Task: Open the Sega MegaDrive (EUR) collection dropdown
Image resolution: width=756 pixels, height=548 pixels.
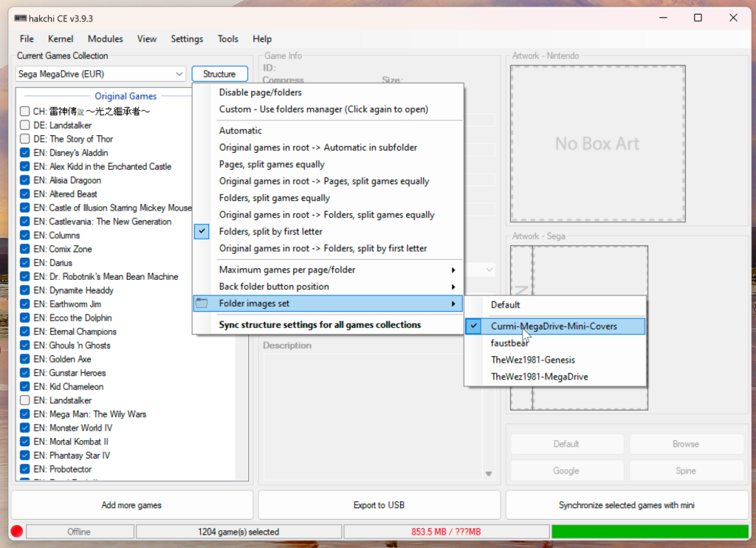Action: [179, 74]
